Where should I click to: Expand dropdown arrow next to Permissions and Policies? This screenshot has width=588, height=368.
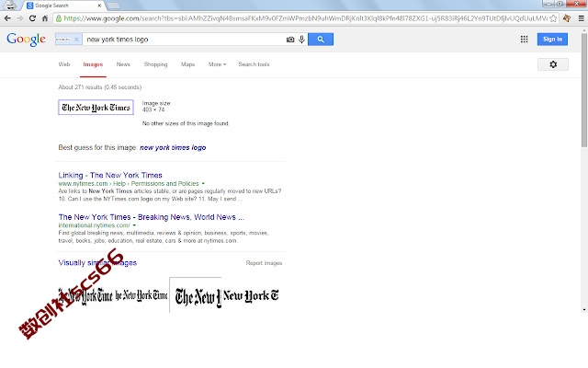(203, 184)
